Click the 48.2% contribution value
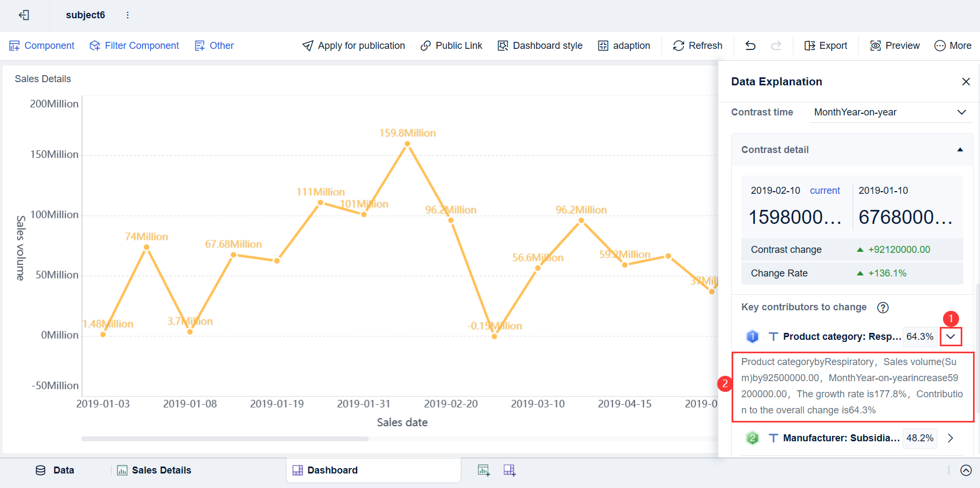 (x=920, y=438)
